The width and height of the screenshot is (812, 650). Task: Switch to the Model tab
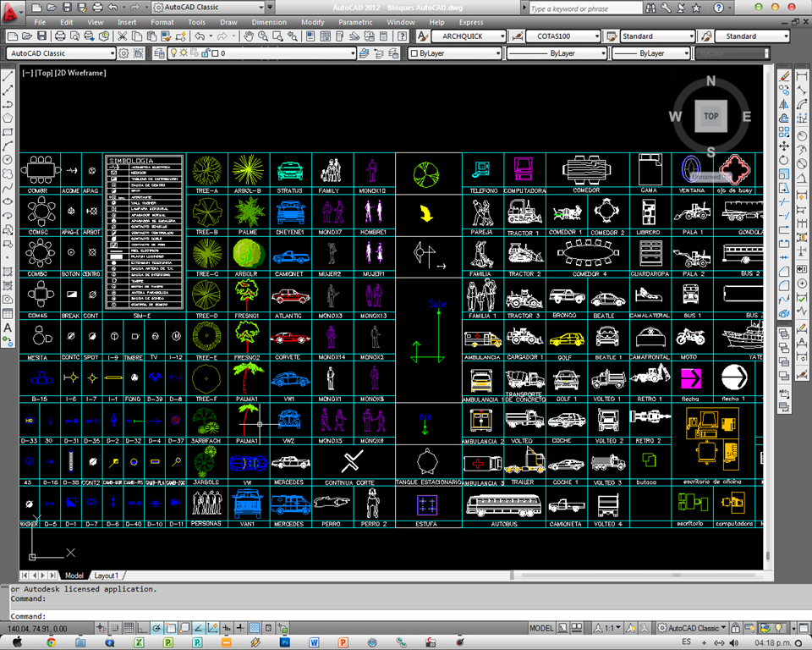74,576
